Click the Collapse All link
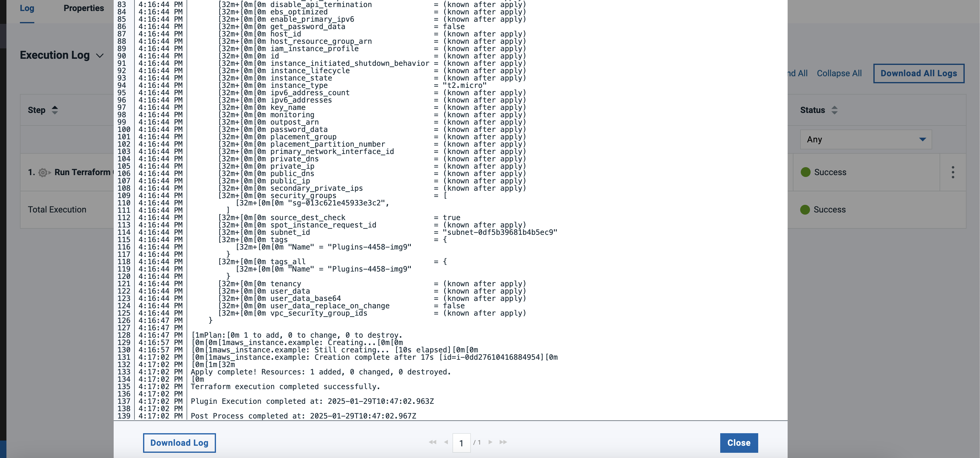 coord(839,73)
